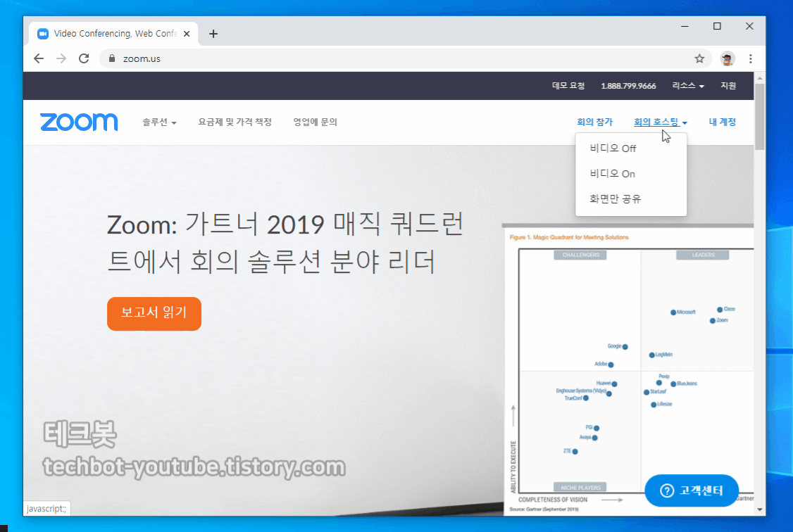The height and width of the screenshot is (532, 793).
Task: Bookmark this page with the star icon
Action: [699, 58]
